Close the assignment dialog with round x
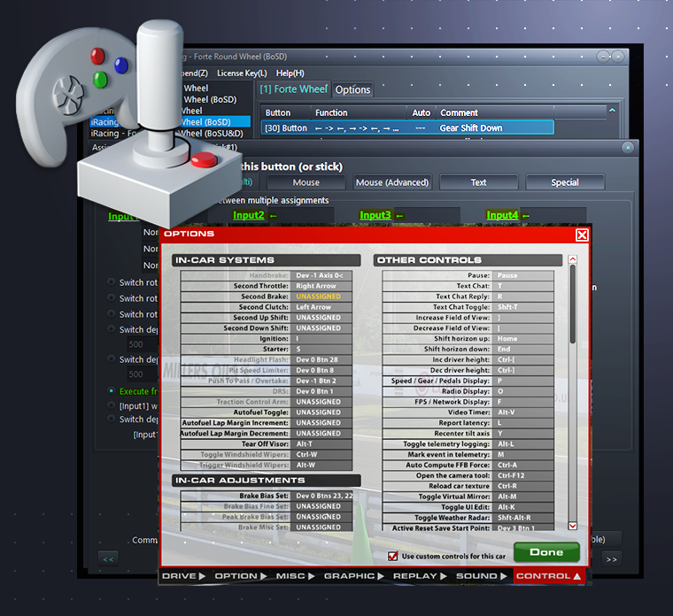This screenshot has width=673, height=616. click(628, 148)
